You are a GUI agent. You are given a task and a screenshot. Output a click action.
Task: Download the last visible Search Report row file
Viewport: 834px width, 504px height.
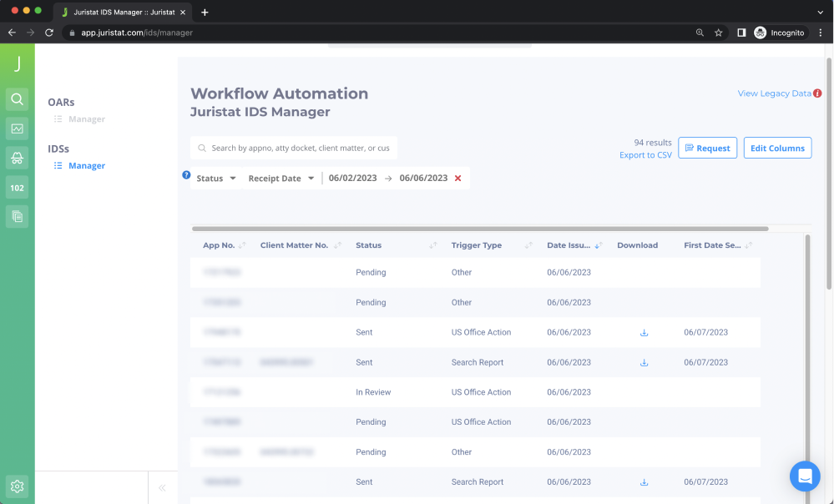(644, 481)
